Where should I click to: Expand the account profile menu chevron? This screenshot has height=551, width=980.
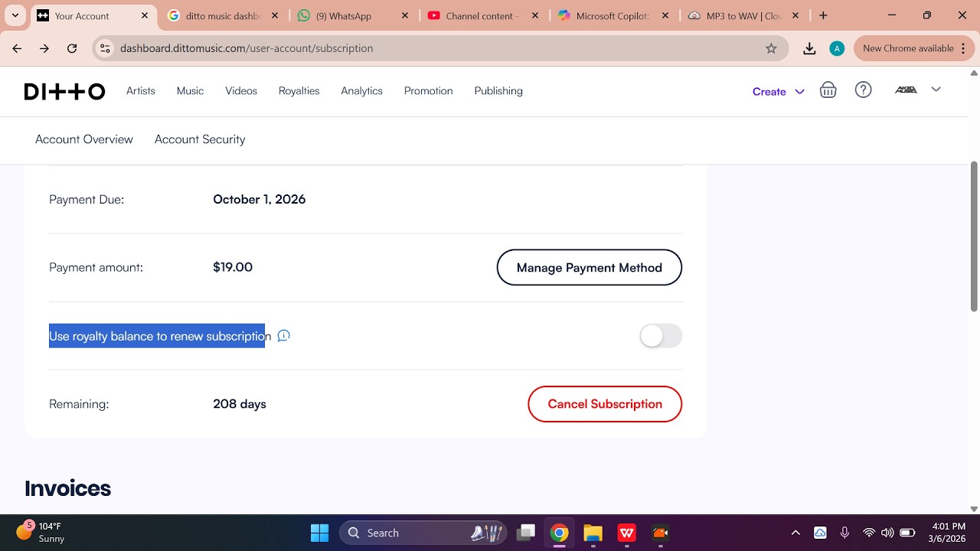(936, 90)
